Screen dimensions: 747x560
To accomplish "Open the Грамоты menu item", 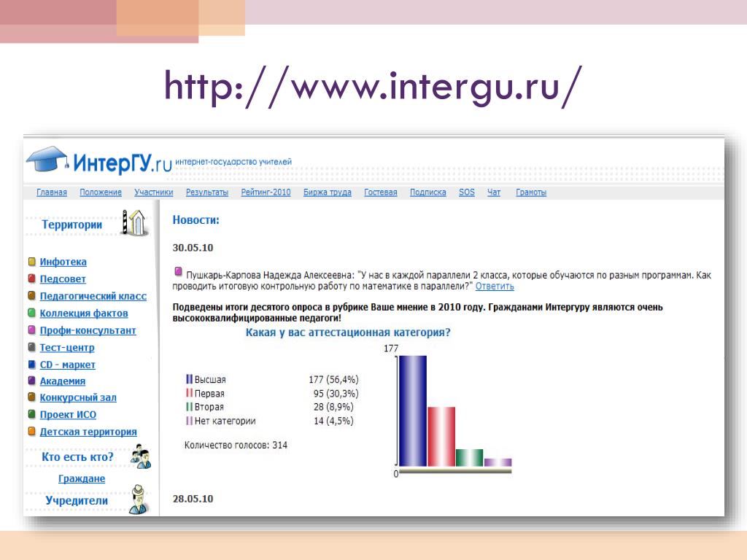I will point(531,192).
